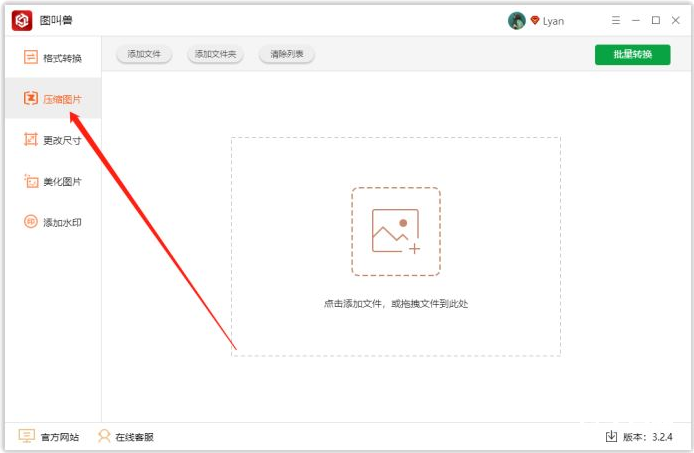This screenshot has height=453, width=694.
Task: Open the hamburger menu in title bar
Action: (616, 20)
